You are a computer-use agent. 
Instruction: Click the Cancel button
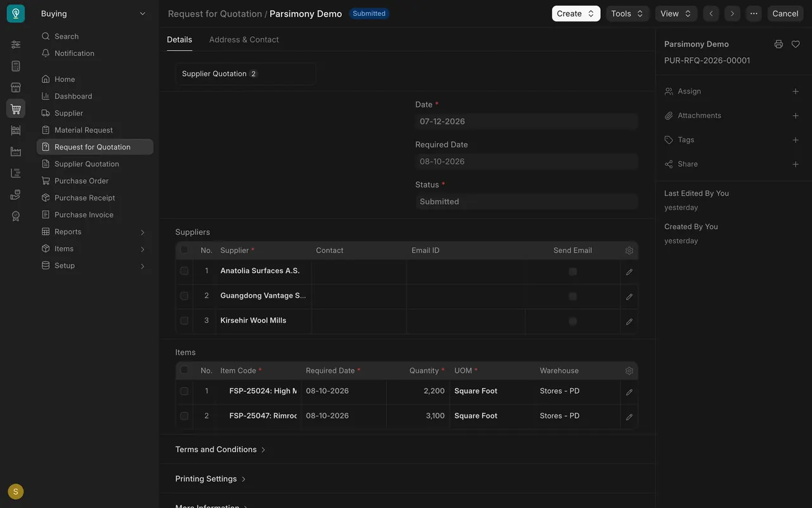pyautogui.click(x=785, y=13)
